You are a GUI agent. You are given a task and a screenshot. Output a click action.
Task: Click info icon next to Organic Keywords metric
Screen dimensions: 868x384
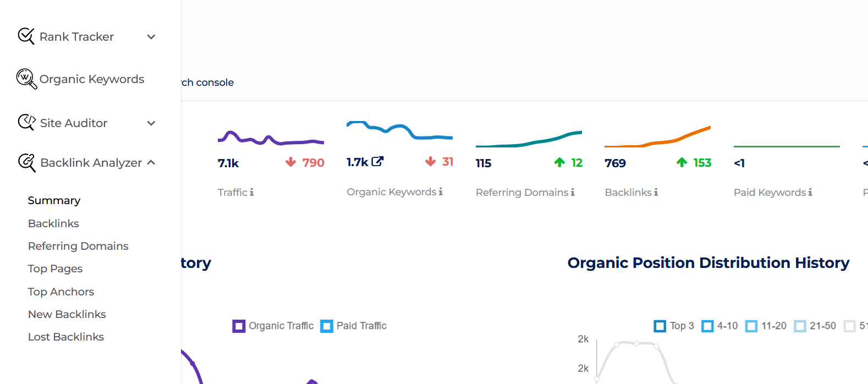[x=441, y=191]
